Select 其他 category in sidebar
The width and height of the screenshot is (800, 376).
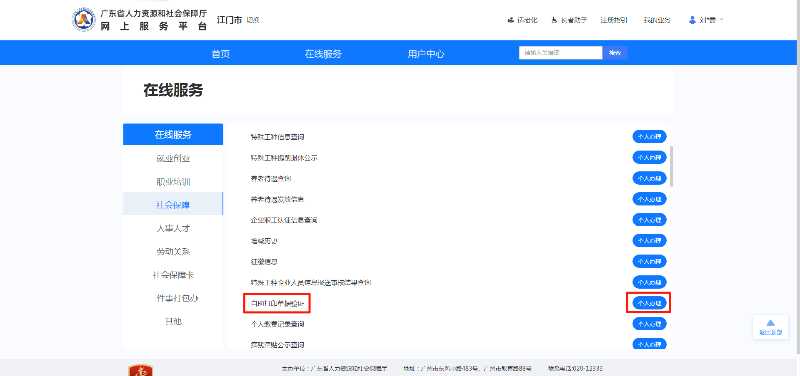173,321
